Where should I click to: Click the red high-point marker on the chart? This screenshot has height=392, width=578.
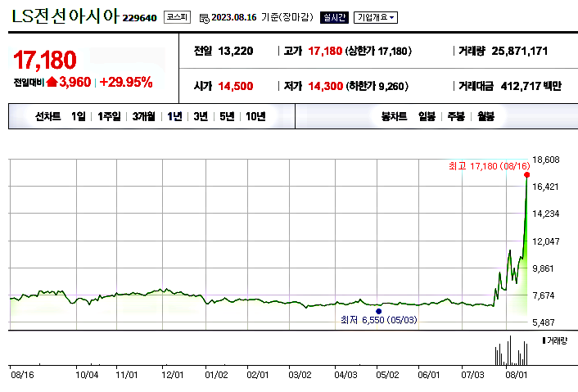[x=526, y=174]
